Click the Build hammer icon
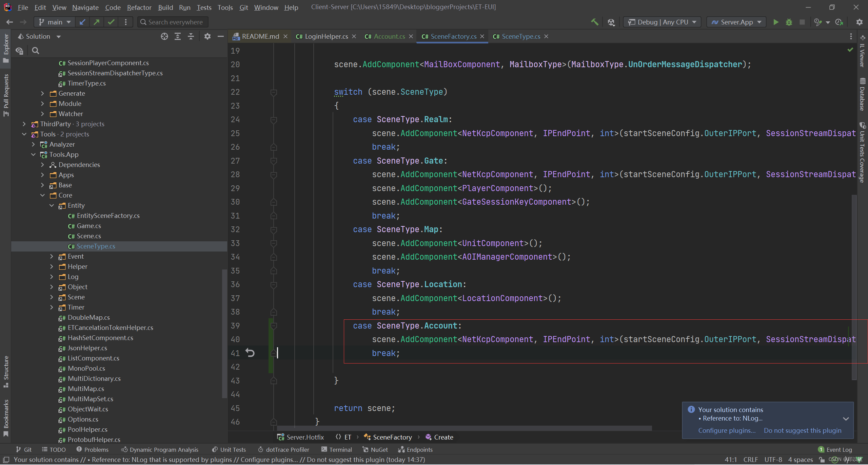The image size is (868, 465). (x=595, y=22)
